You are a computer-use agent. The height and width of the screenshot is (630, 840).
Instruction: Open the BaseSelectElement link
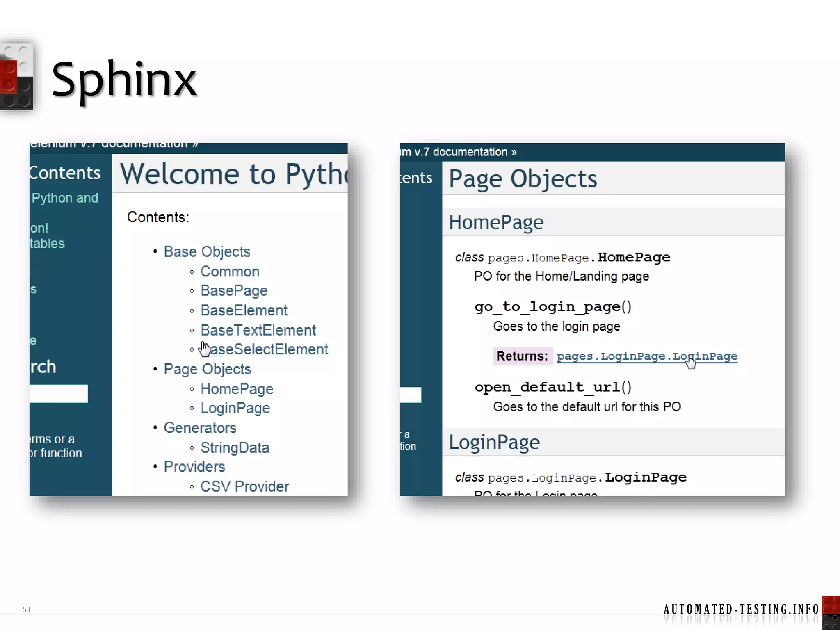point(264,349)
